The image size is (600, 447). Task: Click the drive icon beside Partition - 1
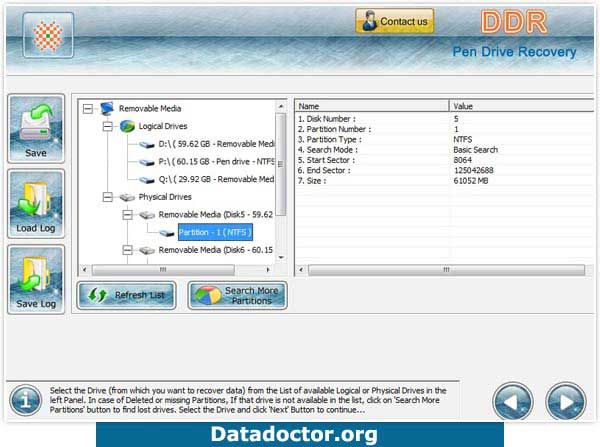[167, 233]
